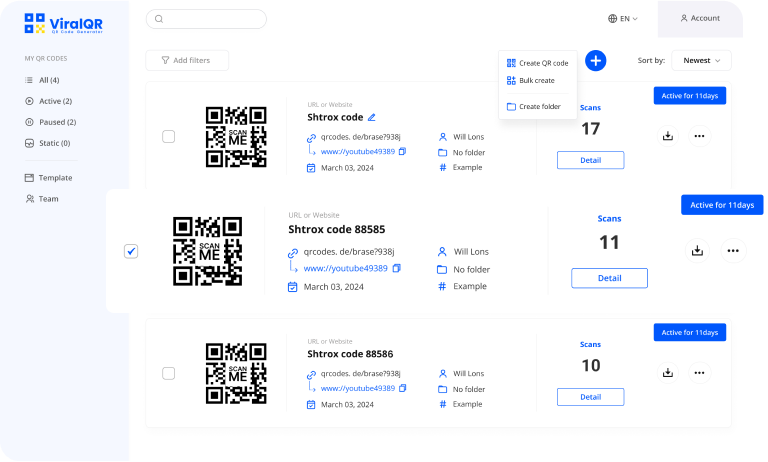The width and height of the screenshot is (768, 462).
Task: Choose Create QR code from menu
Action: (x=537, y=63)
